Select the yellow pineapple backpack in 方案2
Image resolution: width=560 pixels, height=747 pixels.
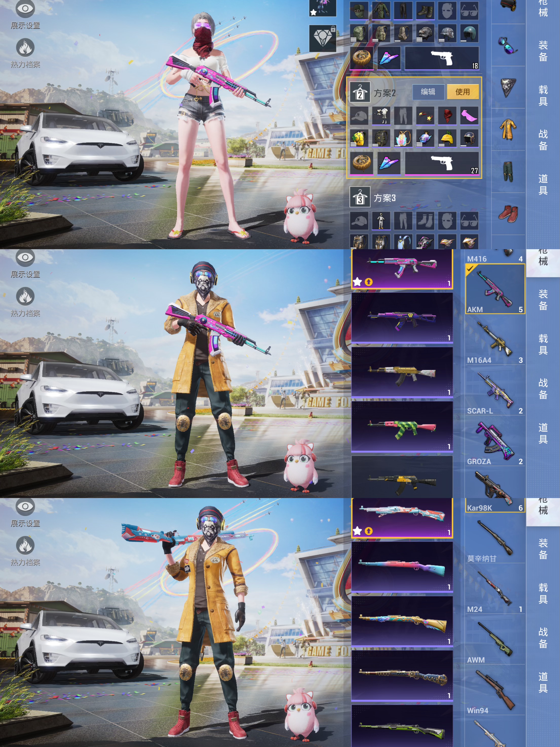tap(359, 138)
